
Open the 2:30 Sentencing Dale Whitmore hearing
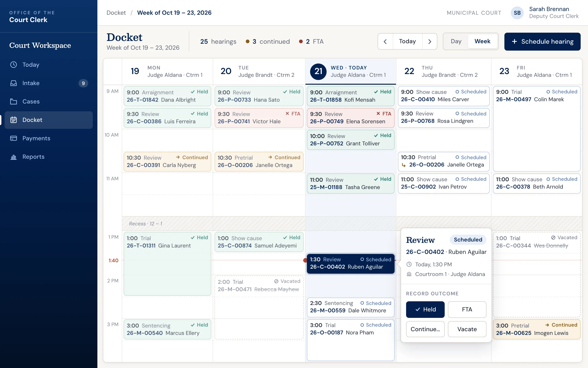[x=351, y=307]
